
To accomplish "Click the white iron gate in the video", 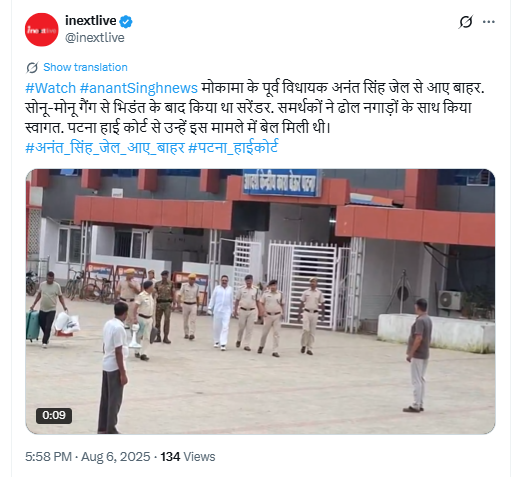I will pyautogui.click(x=302, y=285).
